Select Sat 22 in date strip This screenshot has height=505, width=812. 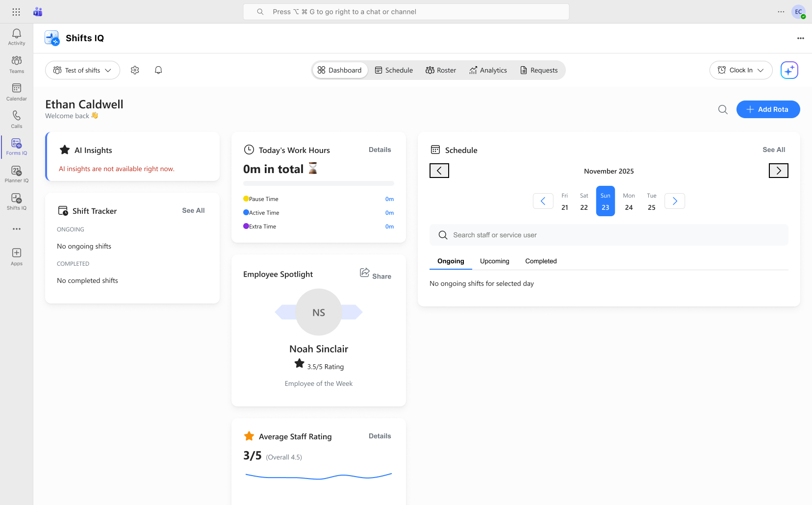(x=584, y=201)
